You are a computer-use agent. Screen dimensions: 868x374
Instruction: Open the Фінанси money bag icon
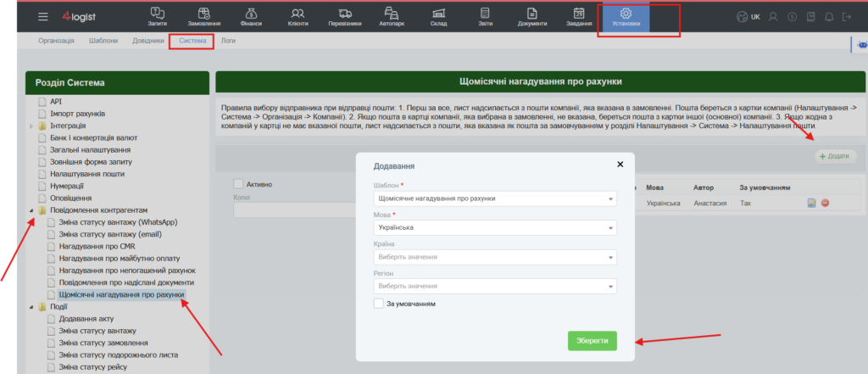point(251,13)
